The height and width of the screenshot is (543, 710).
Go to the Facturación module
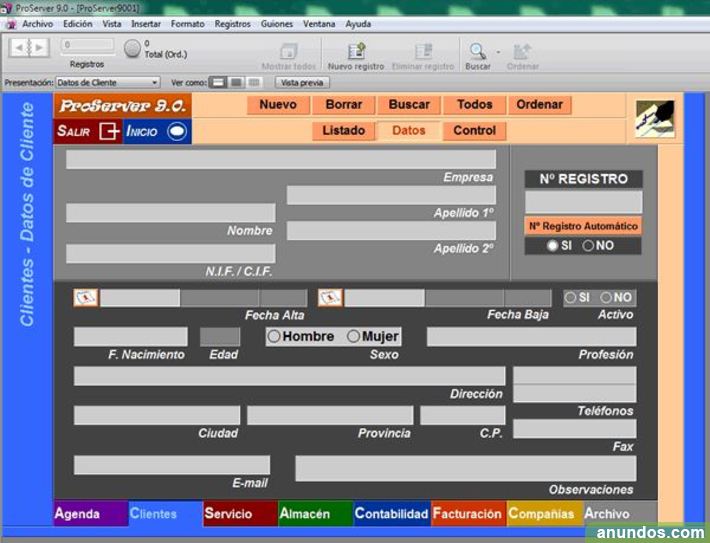pos(468,514)
